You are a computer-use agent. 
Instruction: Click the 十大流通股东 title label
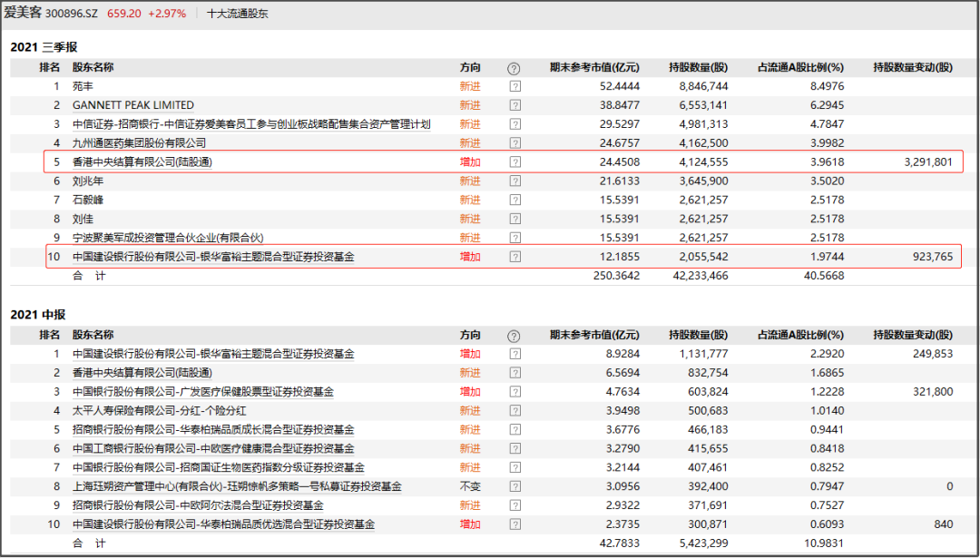point(238,14)
